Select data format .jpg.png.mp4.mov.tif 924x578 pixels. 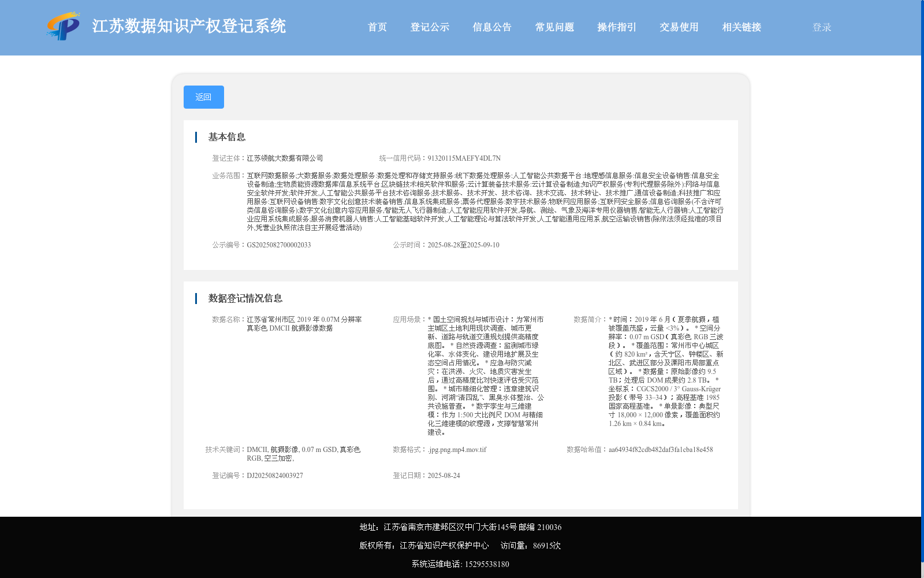click(457, 450)
